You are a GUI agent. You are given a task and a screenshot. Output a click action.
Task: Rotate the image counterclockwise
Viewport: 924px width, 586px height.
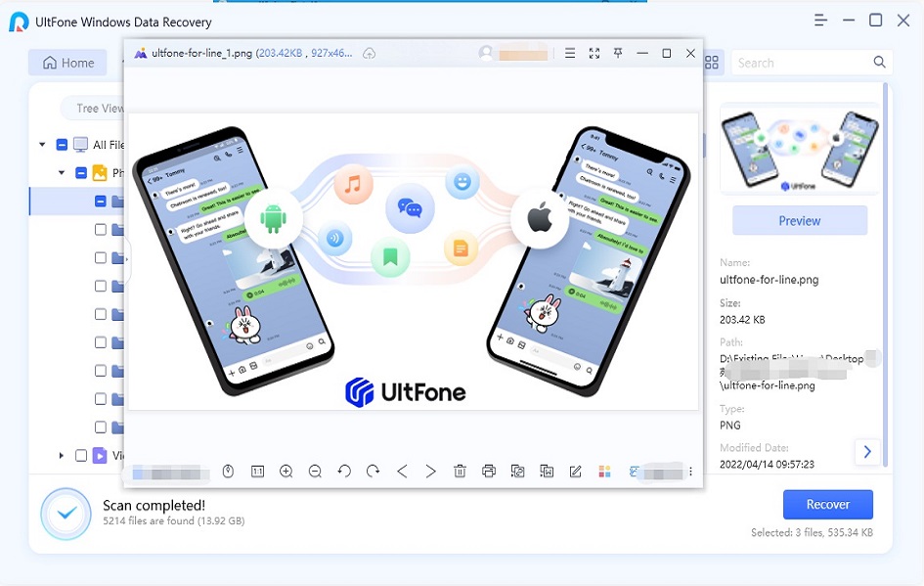tap(344, 471)
